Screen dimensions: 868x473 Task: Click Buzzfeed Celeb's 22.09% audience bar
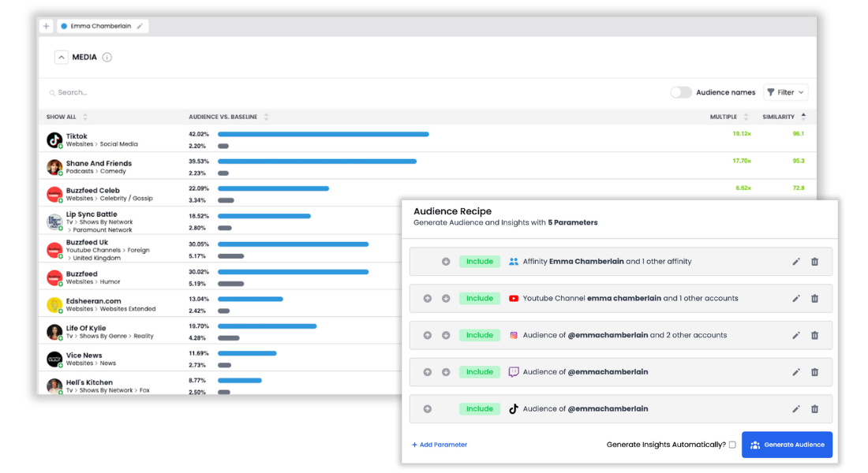[x=274, y=188]
